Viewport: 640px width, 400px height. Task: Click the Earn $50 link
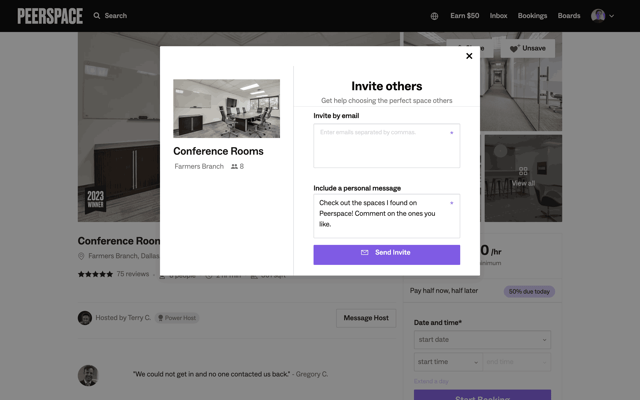(x=464, y=16)
